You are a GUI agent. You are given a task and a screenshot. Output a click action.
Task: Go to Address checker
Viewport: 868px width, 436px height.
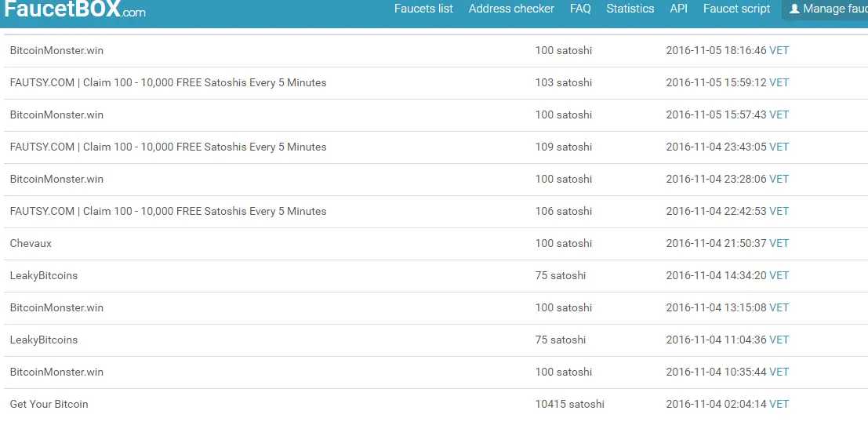pyautogui.click(x=511, y=9)
